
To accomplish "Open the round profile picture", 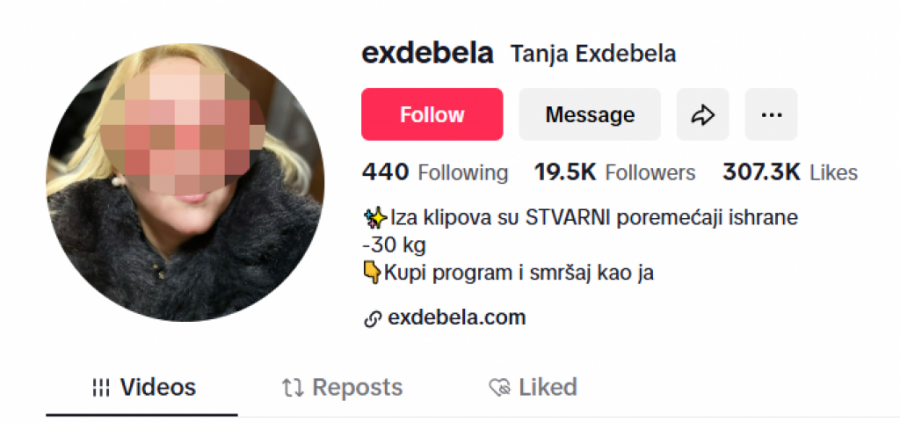I will point(185,183).
